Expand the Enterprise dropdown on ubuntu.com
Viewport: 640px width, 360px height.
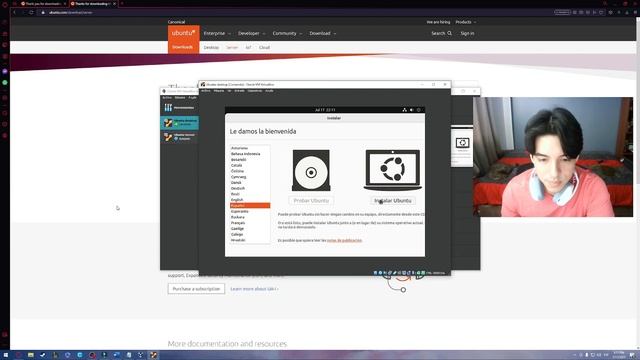tap(217, 33)
